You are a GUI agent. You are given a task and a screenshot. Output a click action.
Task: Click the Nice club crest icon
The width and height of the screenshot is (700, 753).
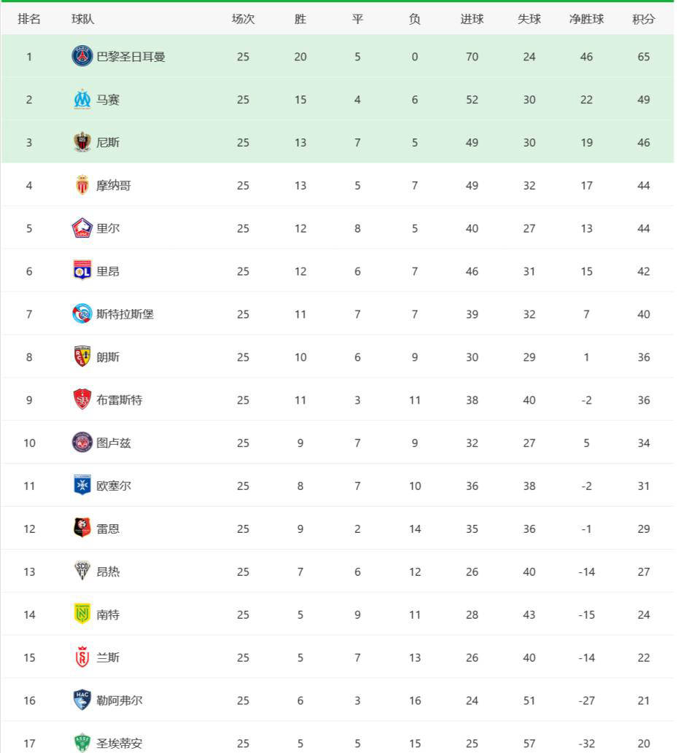[82, 142]
